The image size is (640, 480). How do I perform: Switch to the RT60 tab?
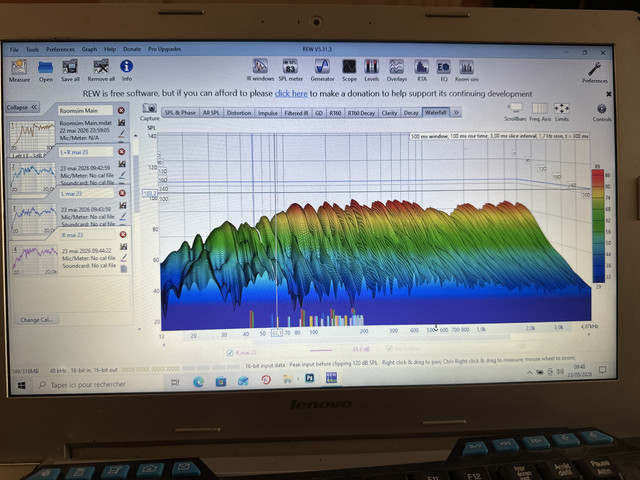(335, 113)
